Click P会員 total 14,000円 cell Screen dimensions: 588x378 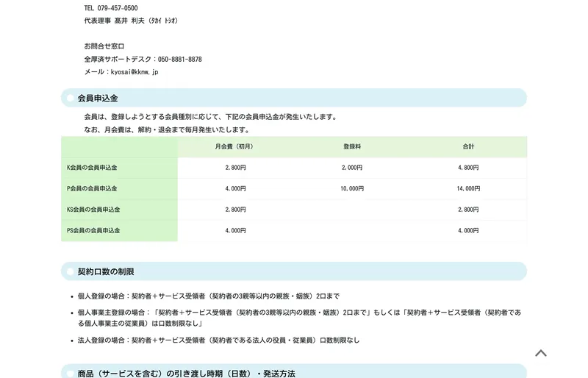pos(468,189)
